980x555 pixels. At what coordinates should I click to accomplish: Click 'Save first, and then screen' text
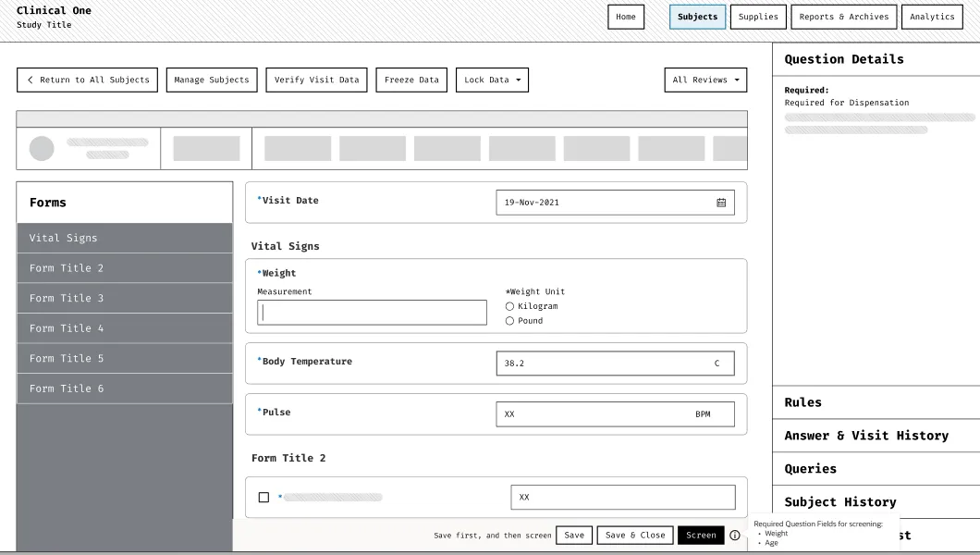pyautogui.click(x=493, y=536)
